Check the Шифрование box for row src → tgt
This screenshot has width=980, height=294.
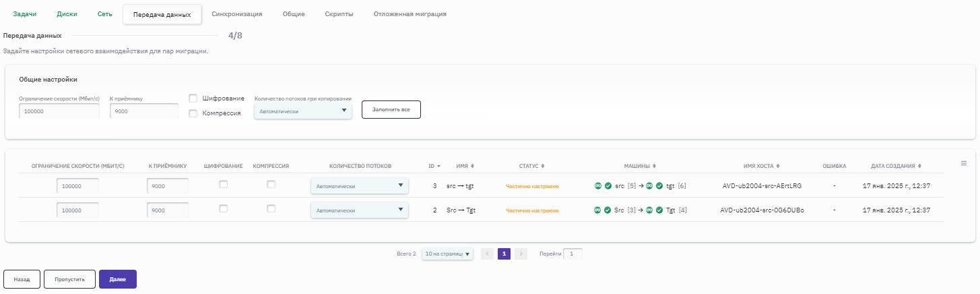pyautogui.click(x=224, y=184)
